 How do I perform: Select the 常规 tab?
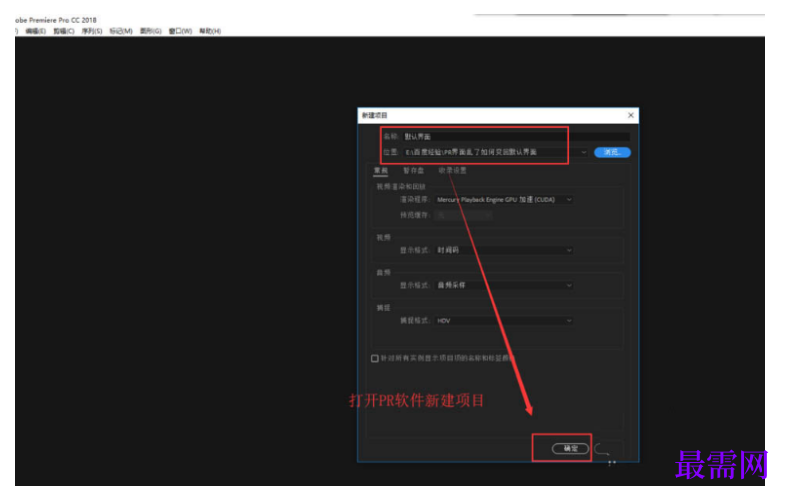pos(381,171)
